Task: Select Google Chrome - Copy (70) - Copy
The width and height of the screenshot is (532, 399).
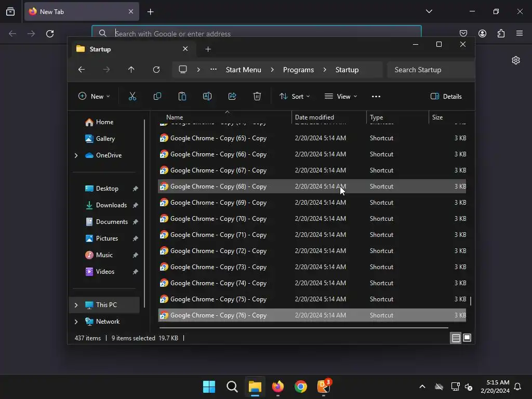Action: (312, 219)
